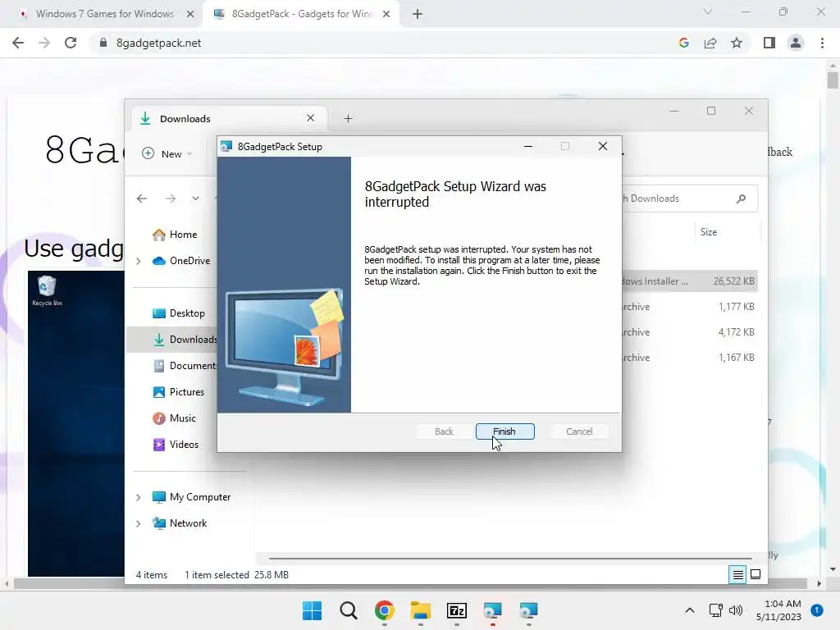Image resolution: width=840 pixels, height=630 pixels.
Task: Share this page via the share icon
Action: [710, 43]
